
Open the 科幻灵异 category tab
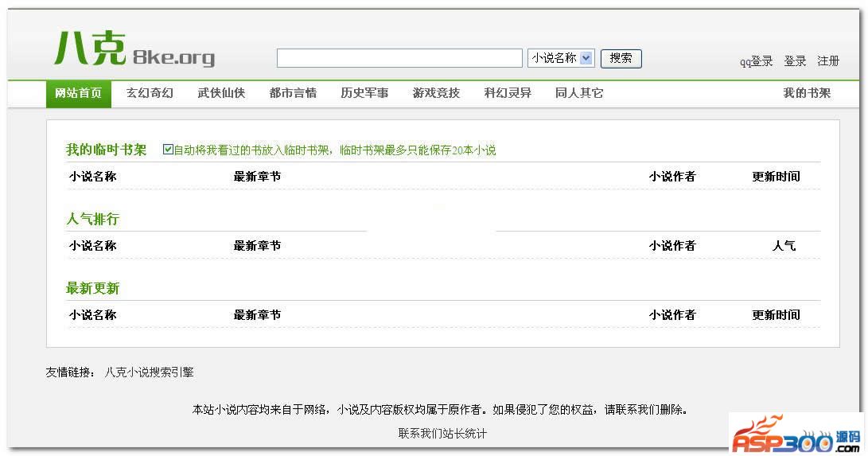tap(508, 93)
